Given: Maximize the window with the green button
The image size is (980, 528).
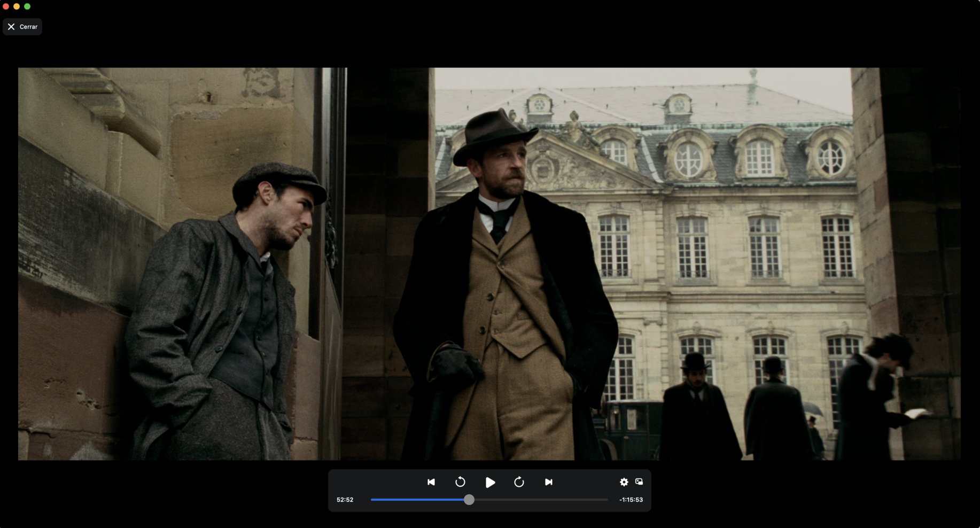Looking at the screenshot, I should click(27, 6).
